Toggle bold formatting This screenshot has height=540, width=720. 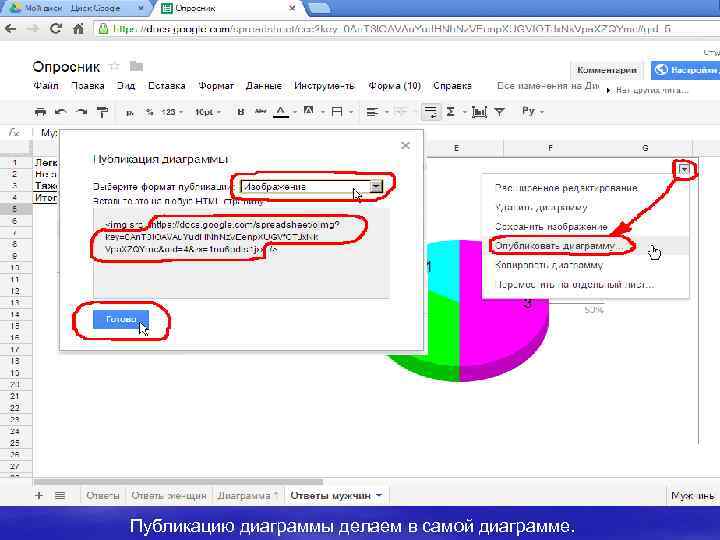click(x=240, y=112)
